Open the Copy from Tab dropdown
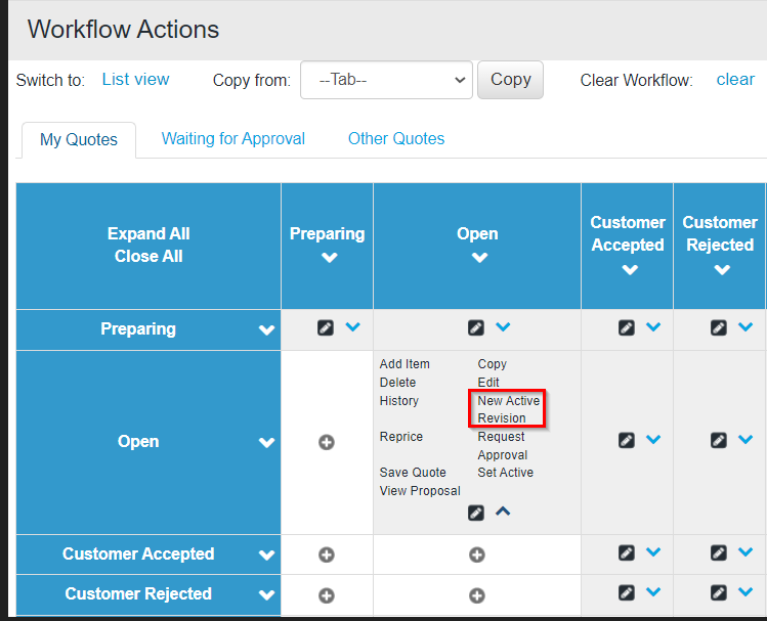 [x=386, y=80]
